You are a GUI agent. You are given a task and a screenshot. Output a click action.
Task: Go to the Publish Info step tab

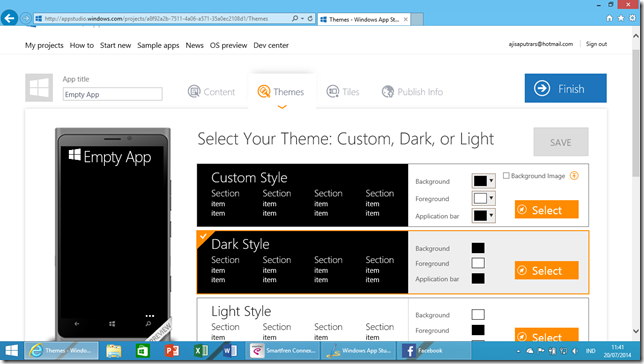(x=412, y=92)
